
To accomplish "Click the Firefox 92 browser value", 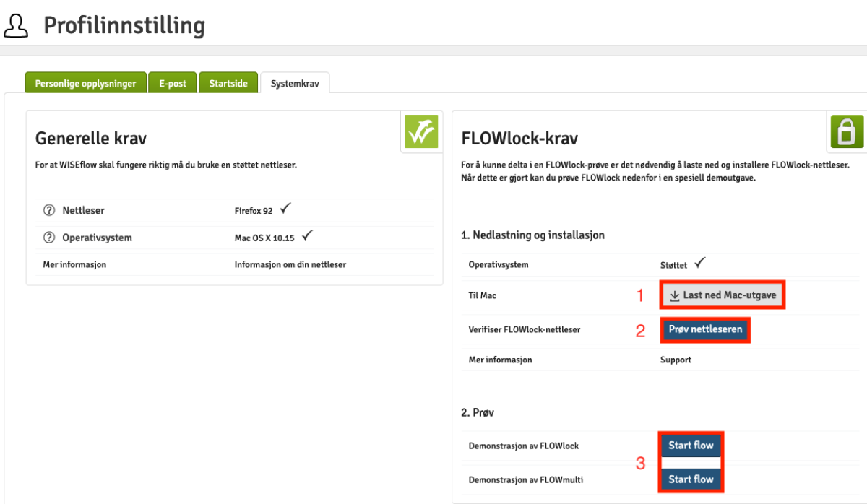I will click(x=254, y=211).
